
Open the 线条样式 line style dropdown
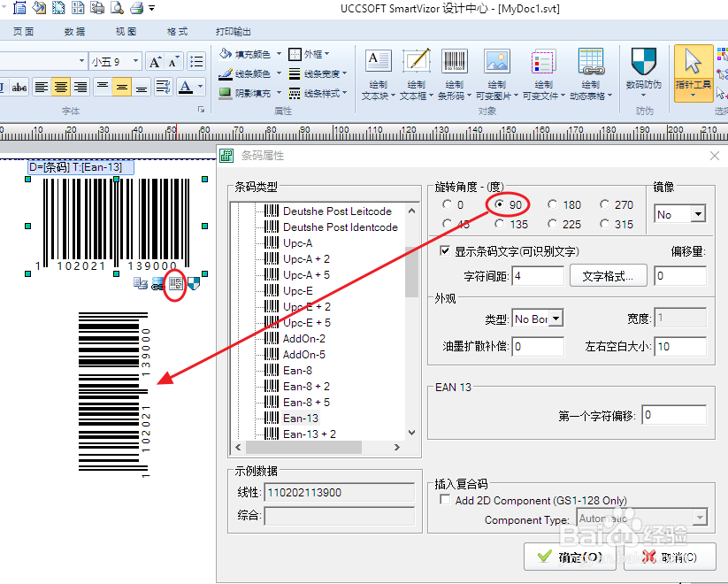344,93
